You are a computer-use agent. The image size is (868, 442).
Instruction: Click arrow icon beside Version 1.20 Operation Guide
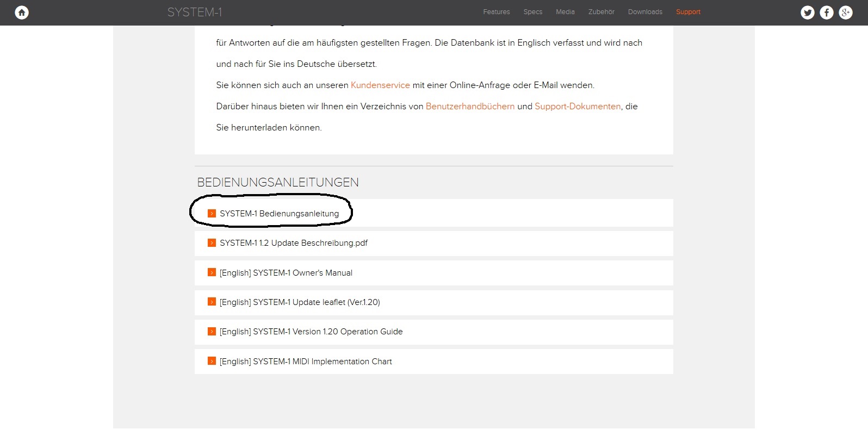(212, 332)
